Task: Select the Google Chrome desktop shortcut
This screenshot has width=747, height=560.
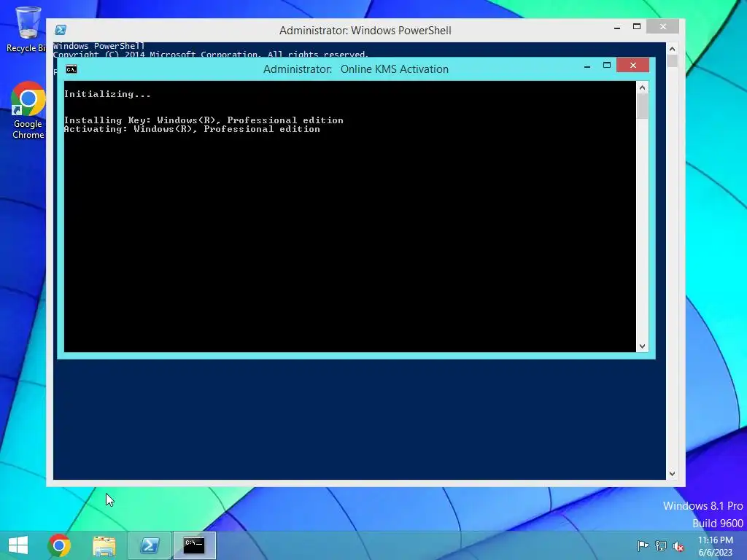Action: [x=28, y=111]
